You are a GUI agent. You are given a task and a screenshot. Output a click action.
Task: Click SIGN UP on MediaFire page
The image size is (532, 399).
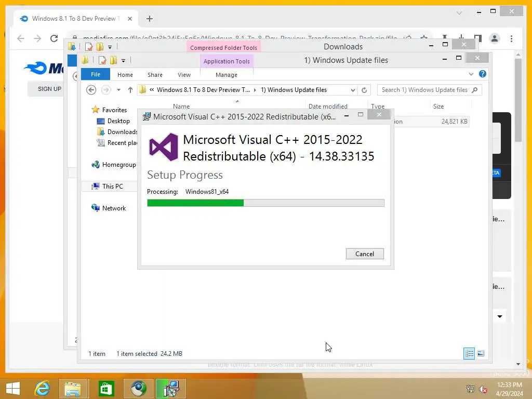[49, 89]
